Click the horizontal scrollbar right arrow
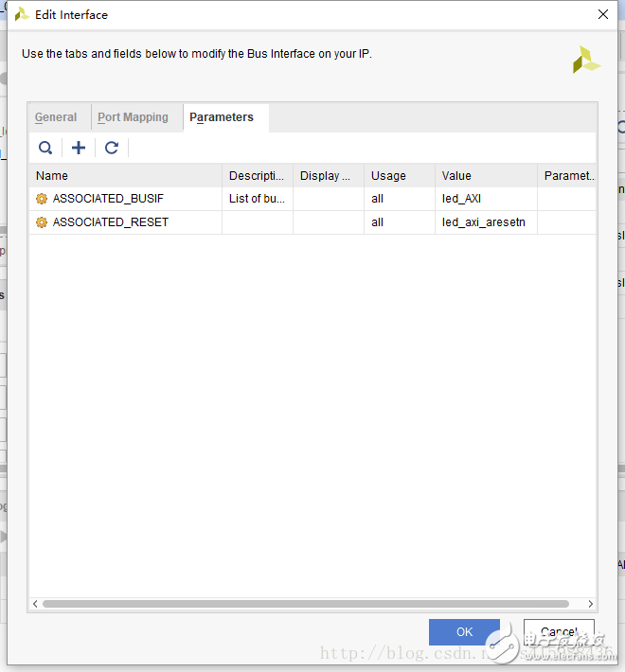 591,604
